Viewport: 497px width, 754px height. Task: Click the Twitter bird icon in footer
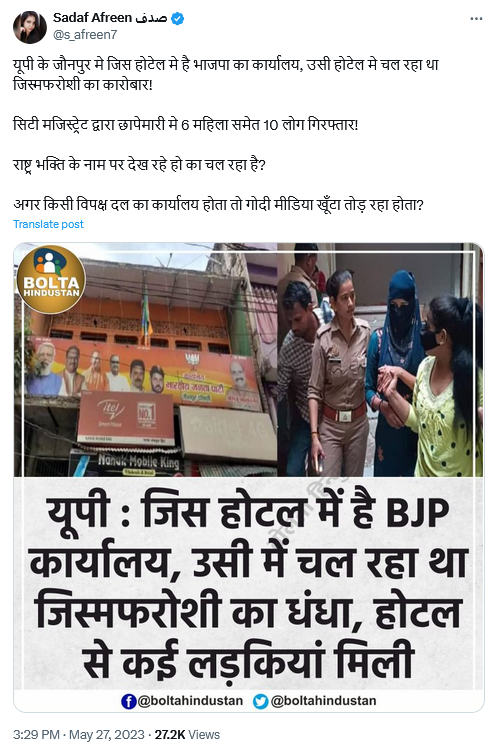(261, 702)
